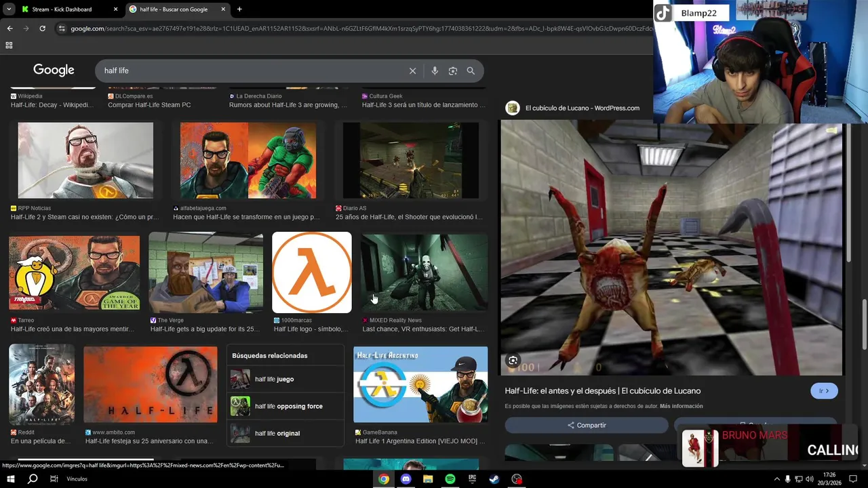The image size is (868, 488).
Task: Open The Verge scientists image
Action: click(205, 272)
